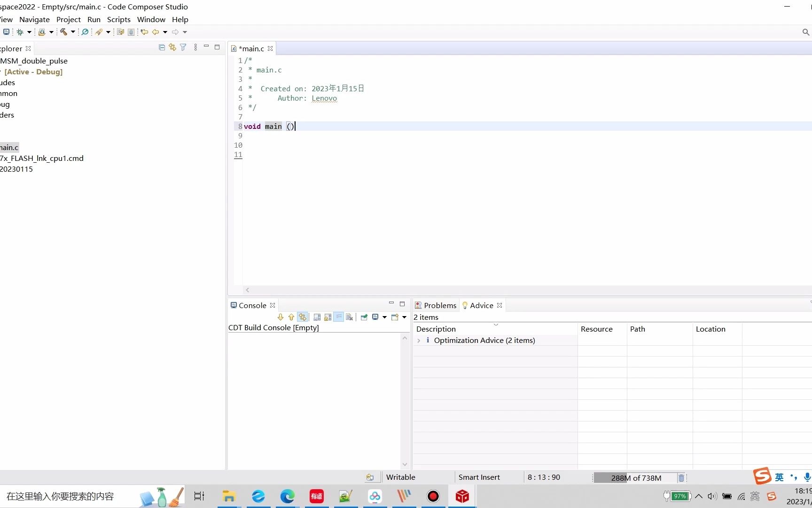Clear the console with the document-X icon
Screen dimensions: 812x508
pos(349,317)
